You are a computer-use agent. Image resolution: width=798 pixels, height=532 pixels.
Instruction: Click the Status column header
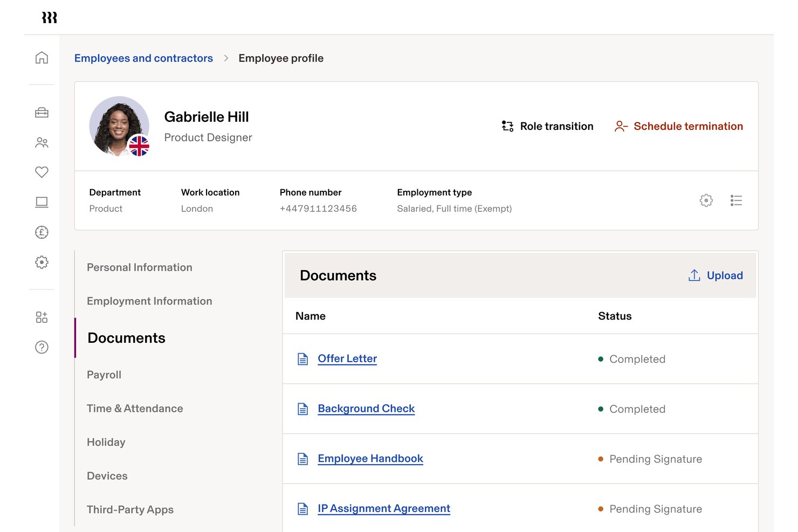tap(615, 316)
